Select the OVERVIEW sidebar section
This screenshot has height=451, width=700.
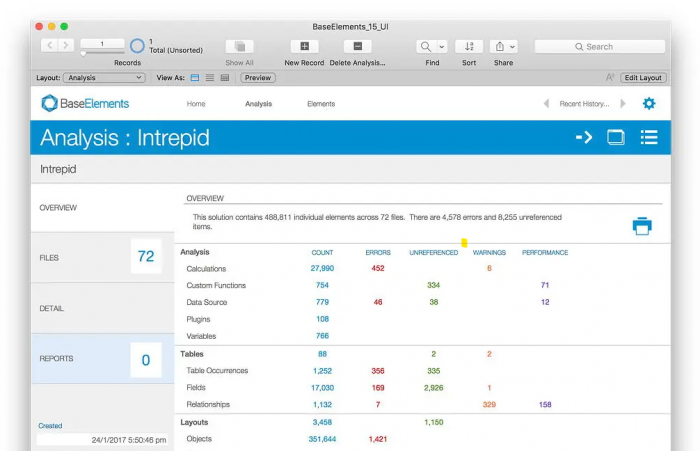click(103, 208)
